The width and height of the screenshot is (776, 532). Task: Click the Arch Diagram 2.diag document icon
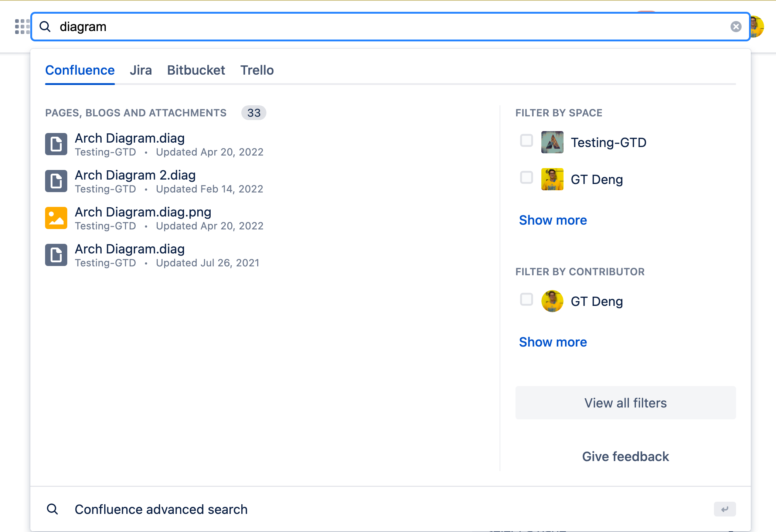pos(56,181)
